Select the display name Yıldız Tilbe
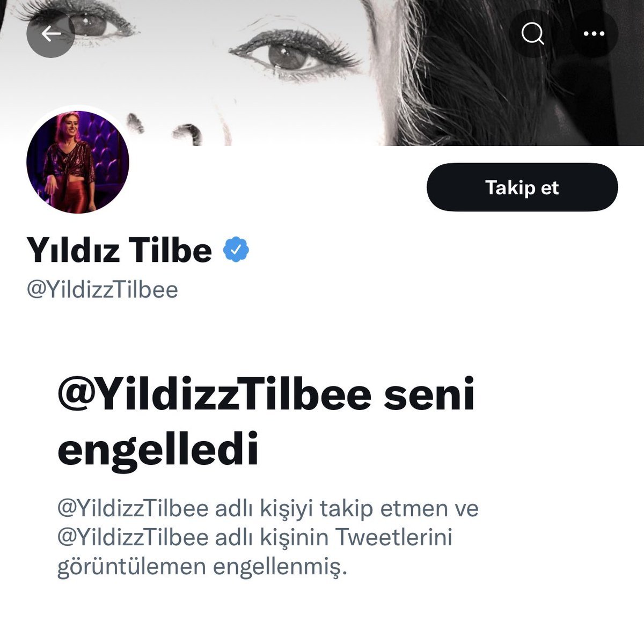Image resolution: width=644 pixels, height=644 pixels. tap(119, 250)
